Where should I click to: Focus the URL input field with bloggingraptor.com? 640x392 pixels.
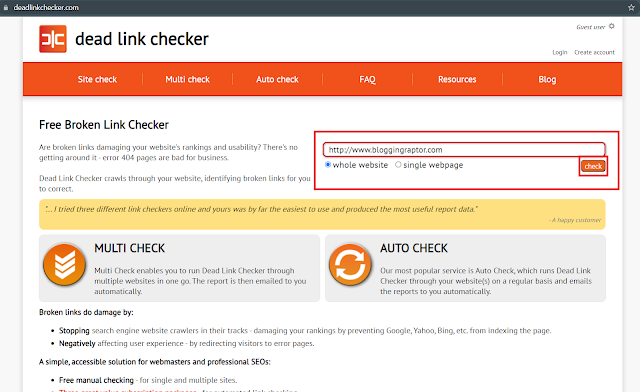464,149
